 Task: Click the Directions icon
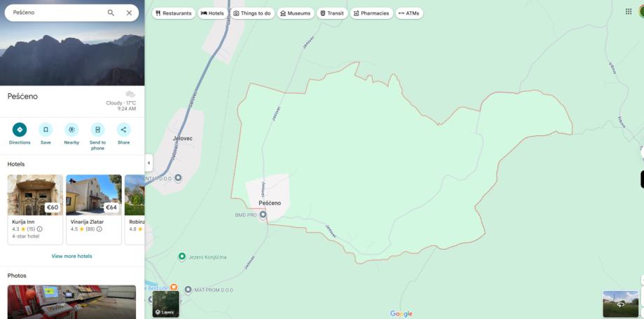(x=20, y=130)
